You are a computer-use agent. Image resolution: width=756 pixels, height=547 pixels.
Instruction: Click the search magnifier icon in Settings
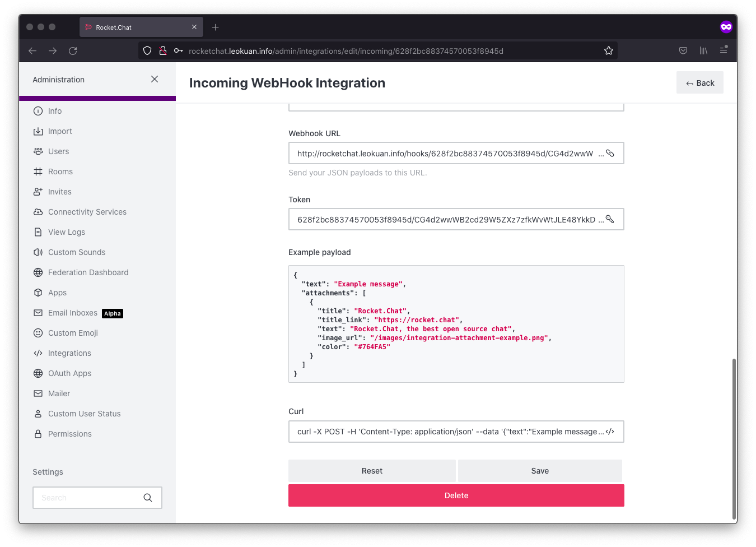(x=148, y=498)
